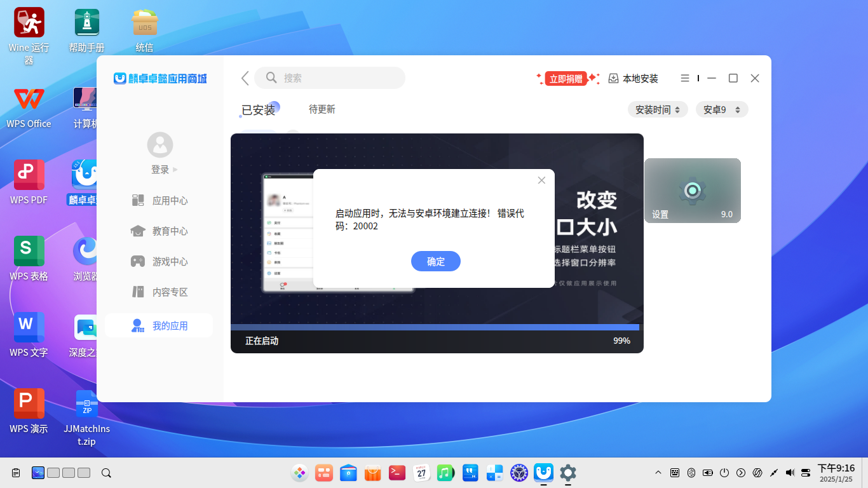Switch to the 待更新 tab
The height and width of the screenshot is (488, 868).
click(322, 109)
